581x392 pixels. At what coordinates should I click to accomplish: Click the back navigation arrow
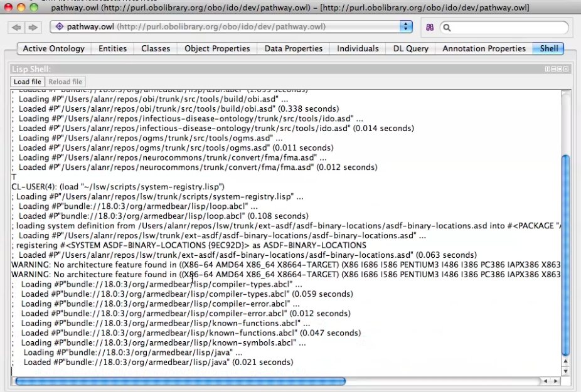[17, 28]
